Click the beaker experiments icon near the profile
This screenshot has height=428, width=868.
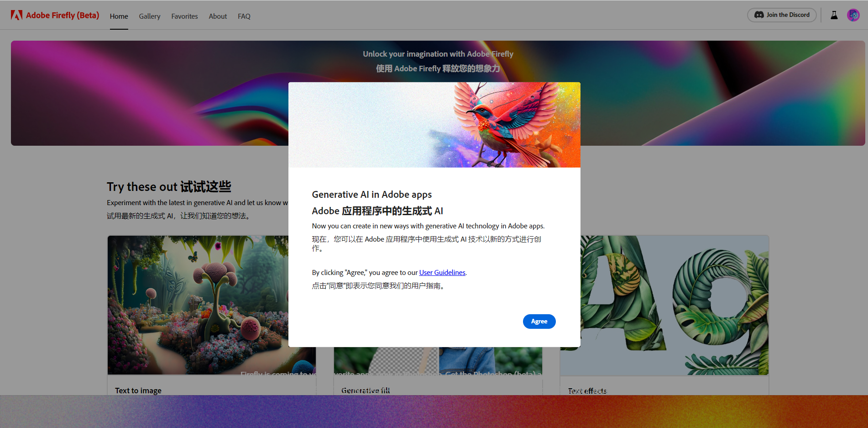pos(834,15)
